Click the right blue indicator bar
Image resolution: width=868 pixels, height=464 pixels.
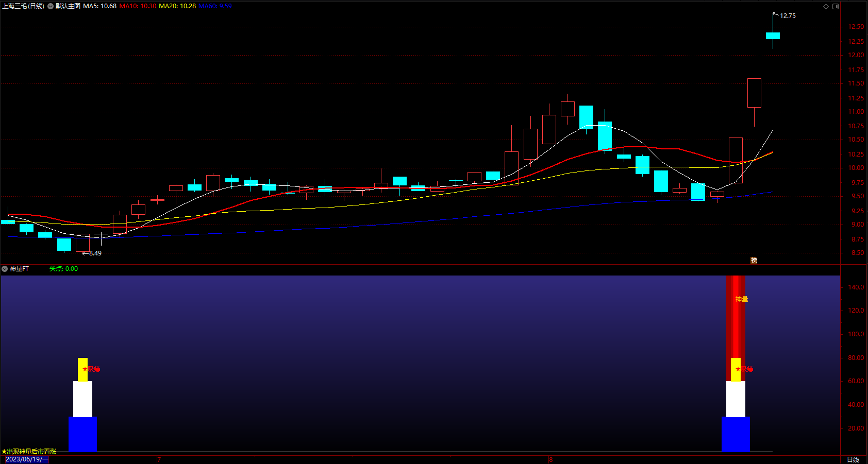click(x=736, y=435)
